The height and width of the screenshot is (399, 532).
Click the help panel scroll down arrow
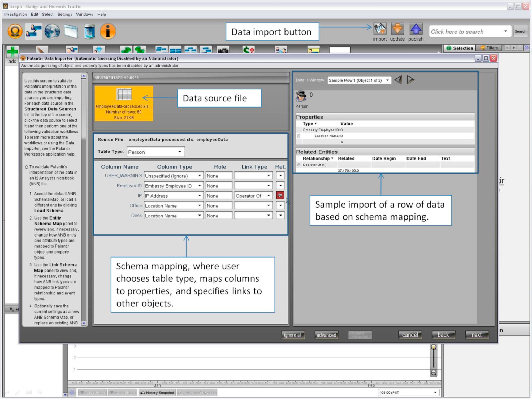(x=84, y=323)
